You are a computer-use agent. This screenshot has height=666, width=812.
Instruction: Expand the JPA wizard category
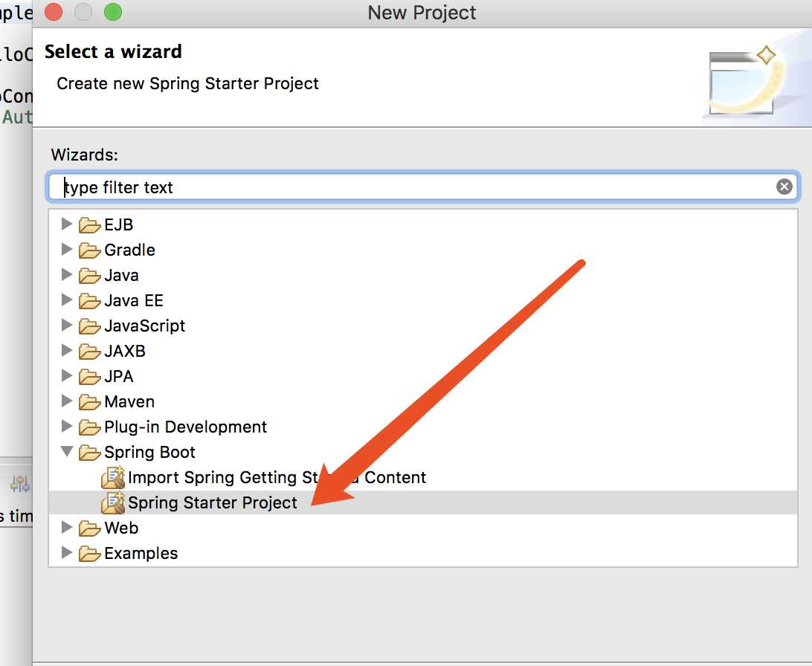(67, 375)
